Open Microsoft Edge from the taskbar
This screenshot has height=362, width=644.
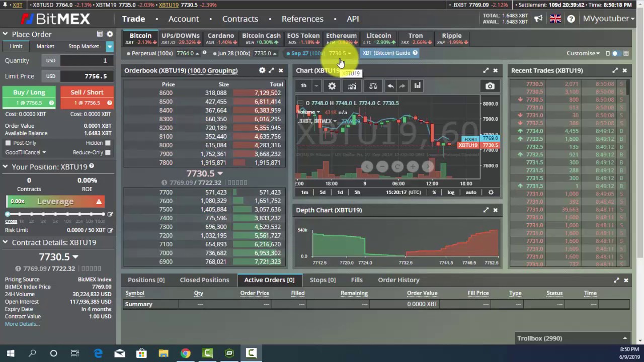click(98, 353)
